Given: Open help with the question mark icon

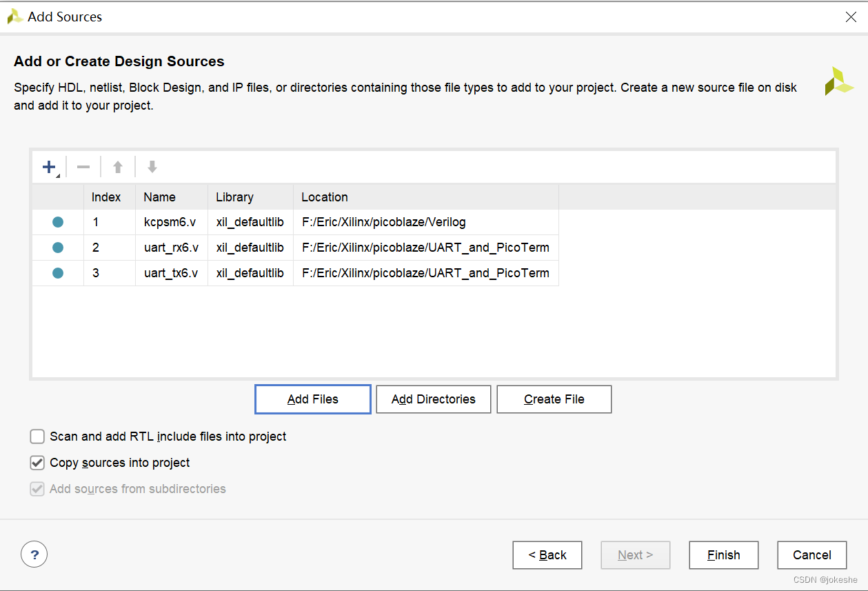Looking at the screenshot, I should click(34, 554).
